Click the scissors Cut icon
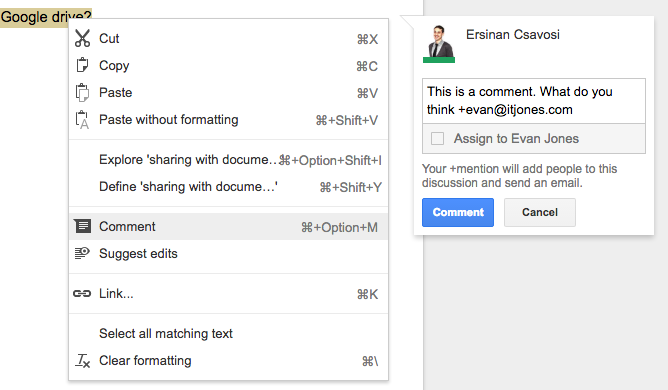 coord(82,38)
